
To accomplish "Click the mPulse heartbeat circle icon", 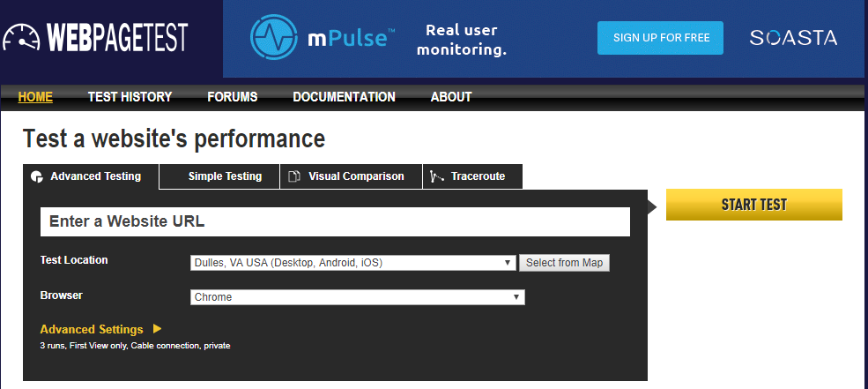I will (x=271, y=37).
